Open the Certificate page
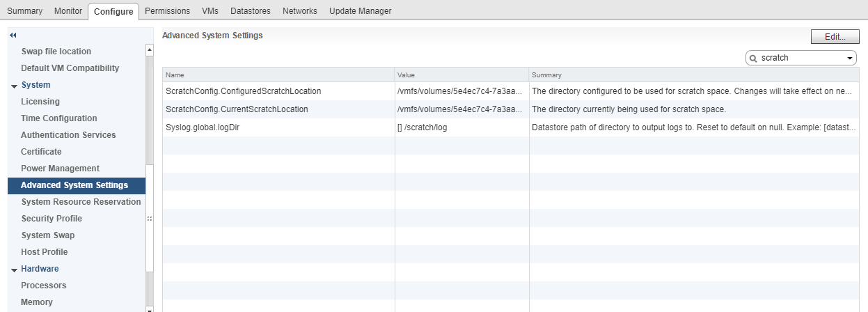The image size is (868, 312). tap(41, 152)
